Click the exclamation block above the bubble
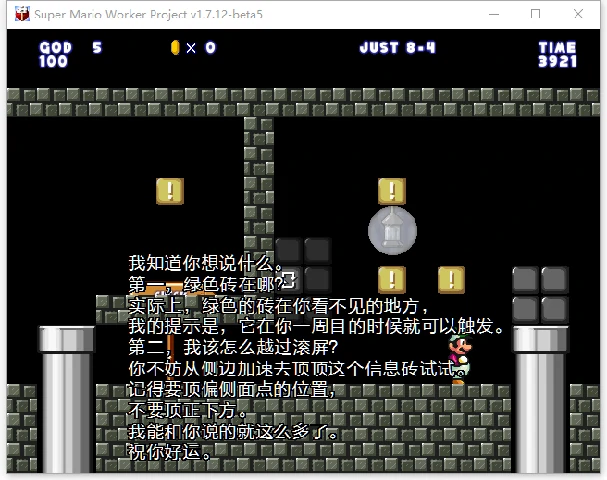Viewport: 607px width, 480px height. click(392, 191)
